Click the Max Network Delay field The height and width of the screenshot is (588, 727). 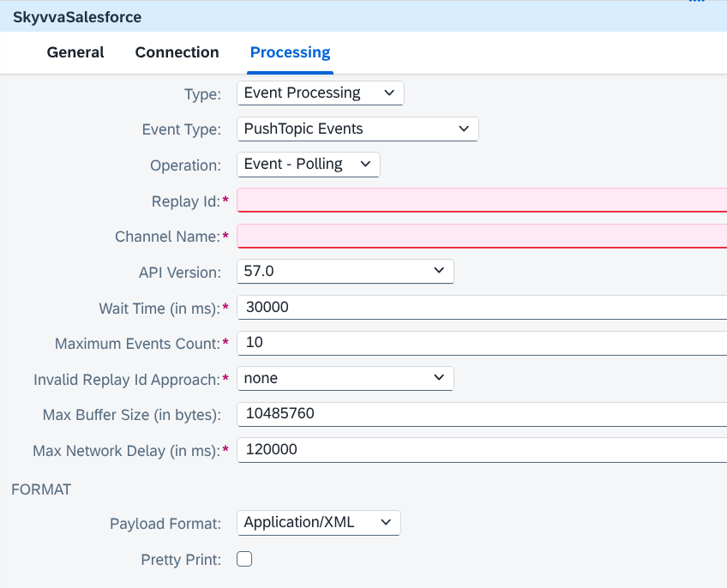(482, 450)
